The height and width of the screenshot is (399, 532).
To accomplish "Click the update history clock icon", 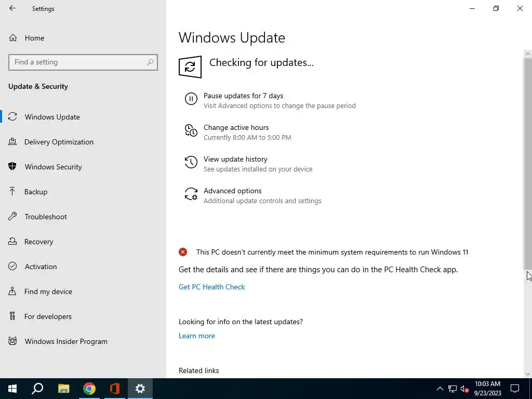I will pyautogui.click(x=191, y=162).
